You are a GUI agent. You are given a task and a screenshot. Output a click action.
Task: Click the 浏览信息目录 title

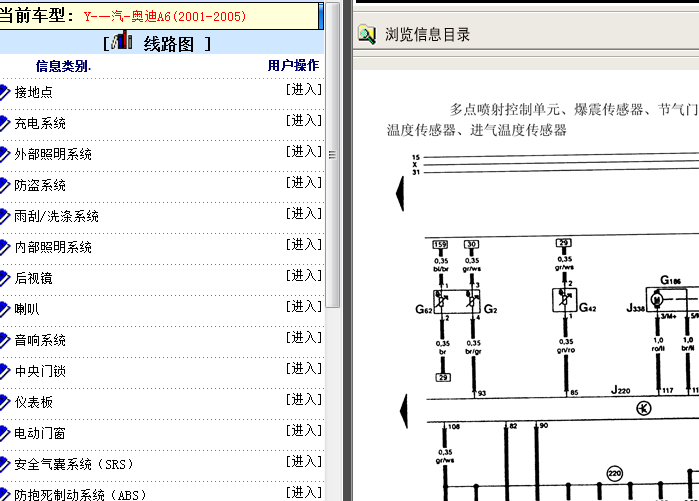(428, 34)
